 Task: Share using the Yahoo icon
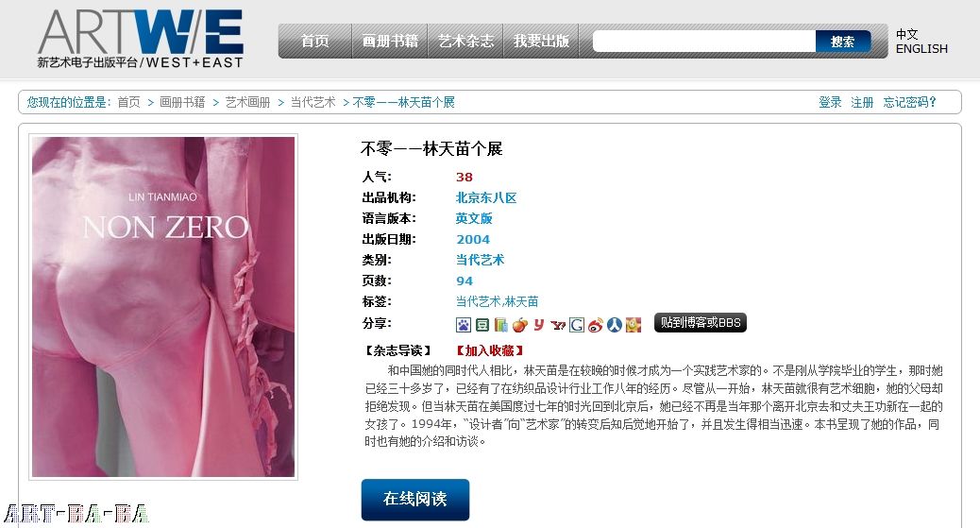(557, 325)
